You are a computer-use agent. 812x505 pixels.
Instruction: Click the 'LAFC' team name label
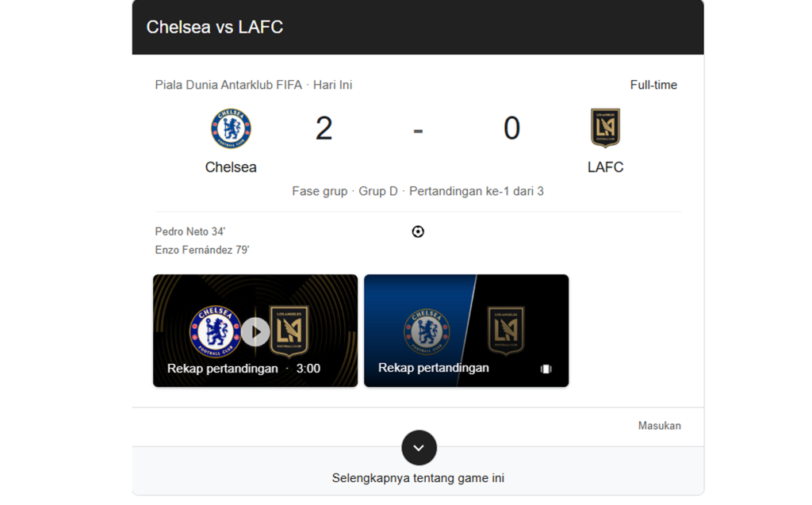(x=605, y=167)
